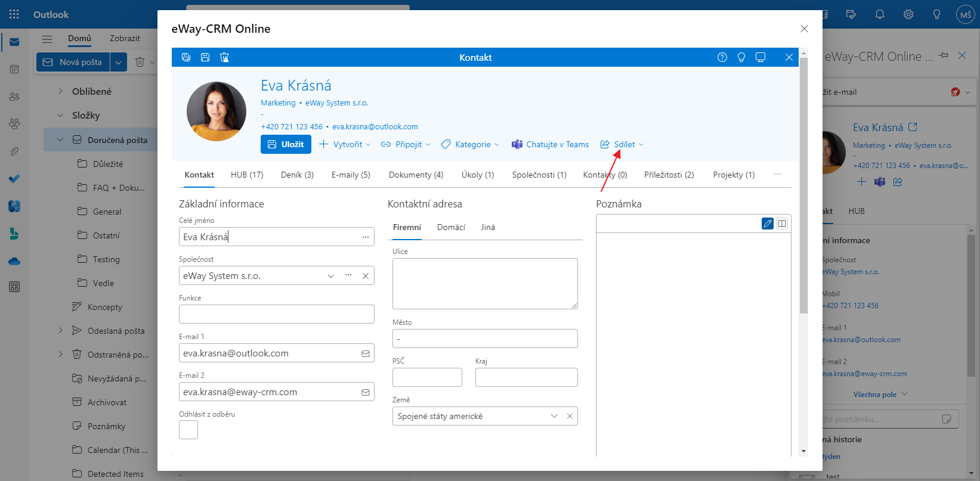Switch to the HUB (17) tab
The height and width of the screenshot is (481, 980).
(247, 175)
